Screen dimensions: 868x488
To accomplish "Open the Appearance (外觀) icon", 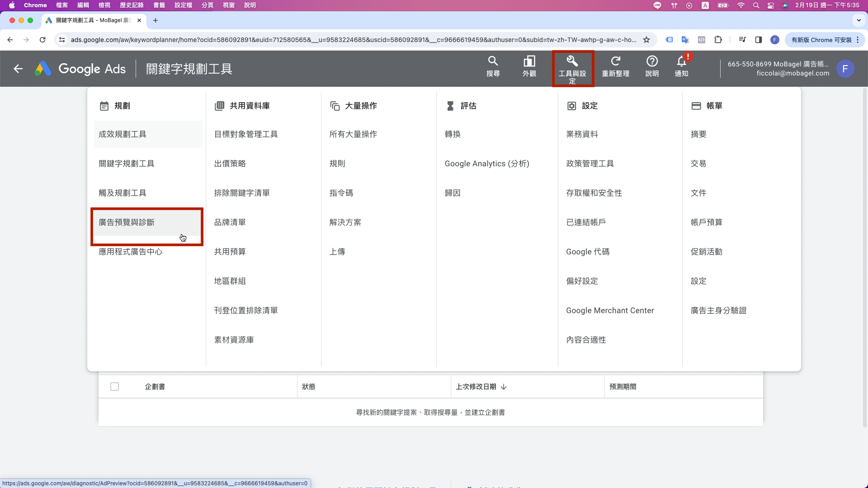I will [x=529, y=61].
